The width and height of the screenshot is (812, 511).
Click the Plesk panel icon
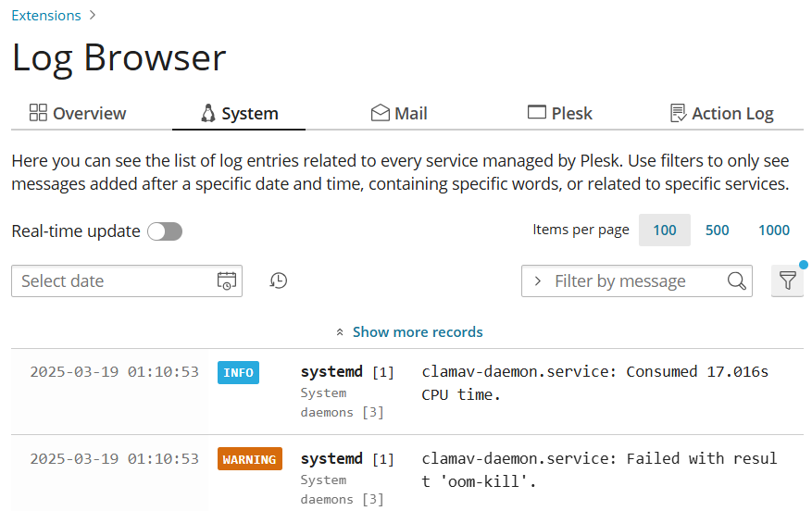click(537, 113)
